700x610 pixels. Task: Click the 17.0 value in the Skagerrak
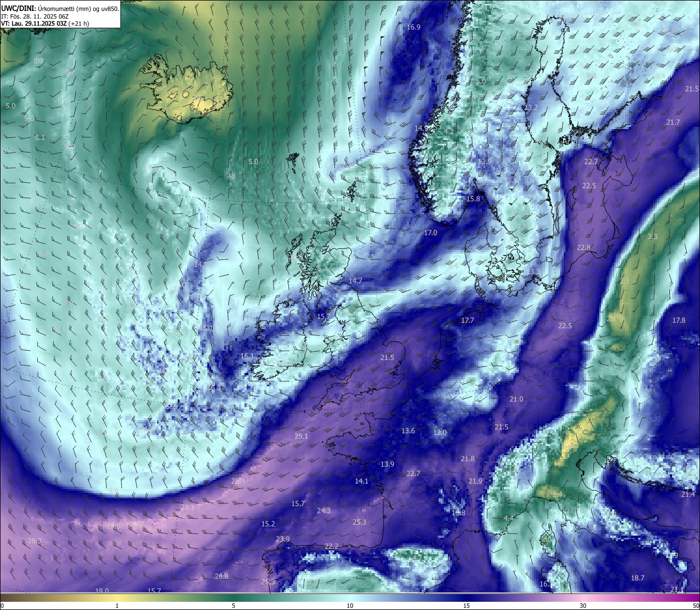tap(431, 233)
